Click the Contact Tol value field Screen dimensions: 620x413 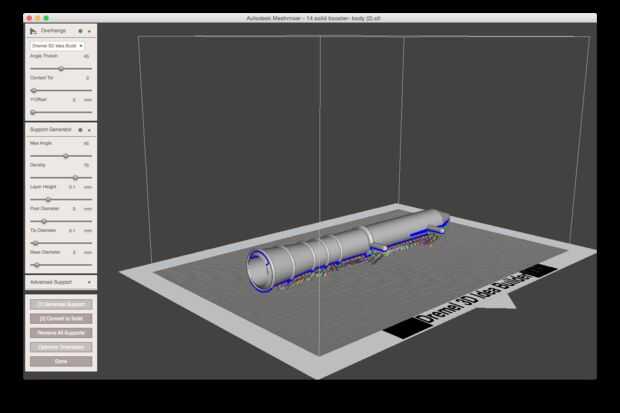click(87, 78)
